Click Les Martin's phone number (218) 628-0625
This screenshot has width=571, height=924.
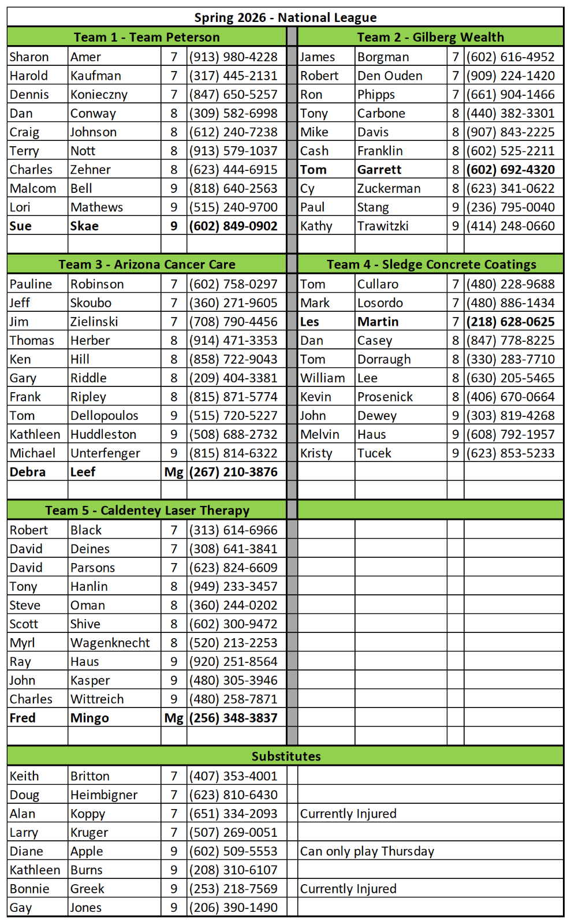pos(510,322)
